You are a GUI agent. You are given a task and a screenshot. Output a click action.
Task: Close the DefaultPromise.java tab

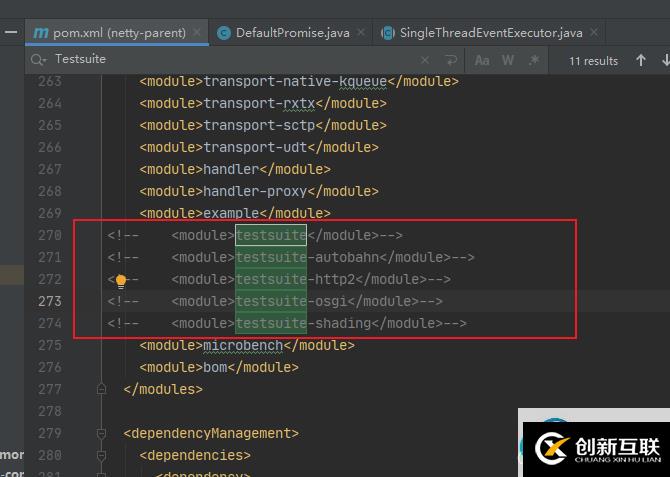pos(361,32)
